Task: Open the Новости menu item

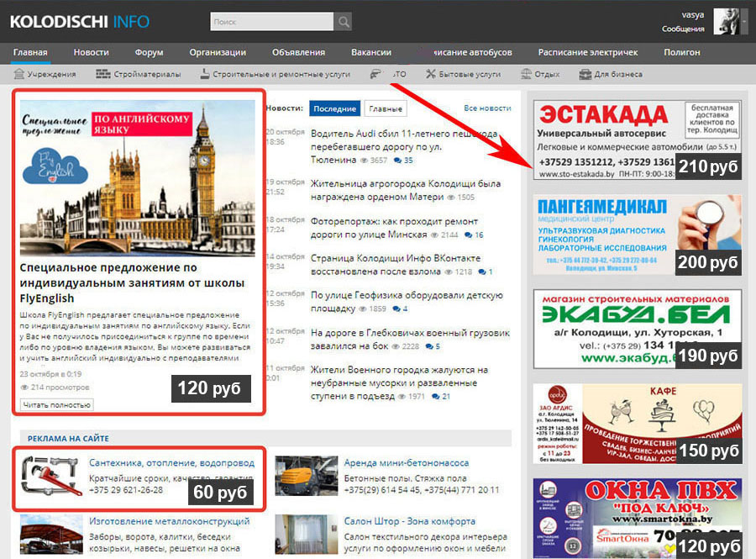Action: [91, 53]
